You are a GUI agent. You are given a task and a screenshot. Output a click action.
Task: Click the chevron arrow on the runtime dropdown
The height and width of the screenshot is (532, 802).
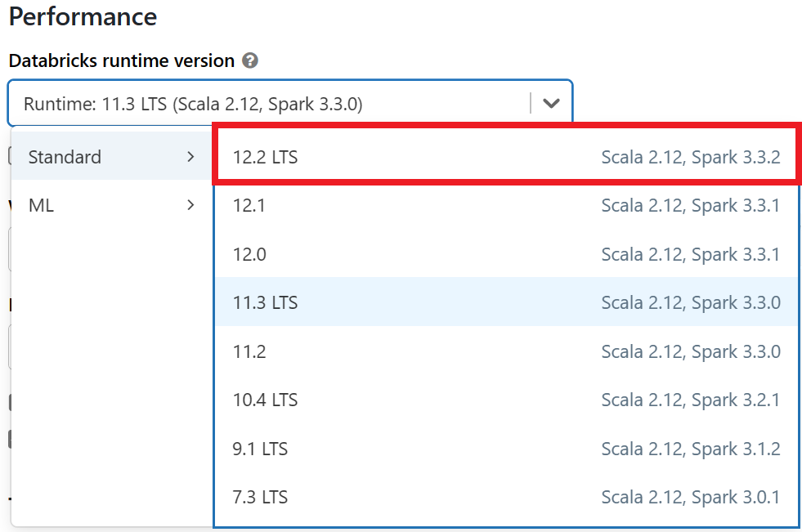click(x=552, y=103)
